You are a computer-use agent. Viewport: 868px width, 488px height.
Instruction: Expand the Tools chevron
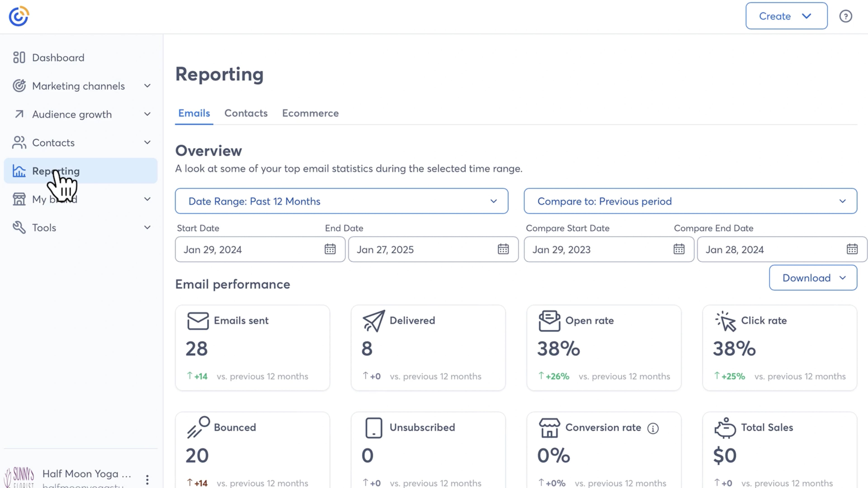pos(147,227)
